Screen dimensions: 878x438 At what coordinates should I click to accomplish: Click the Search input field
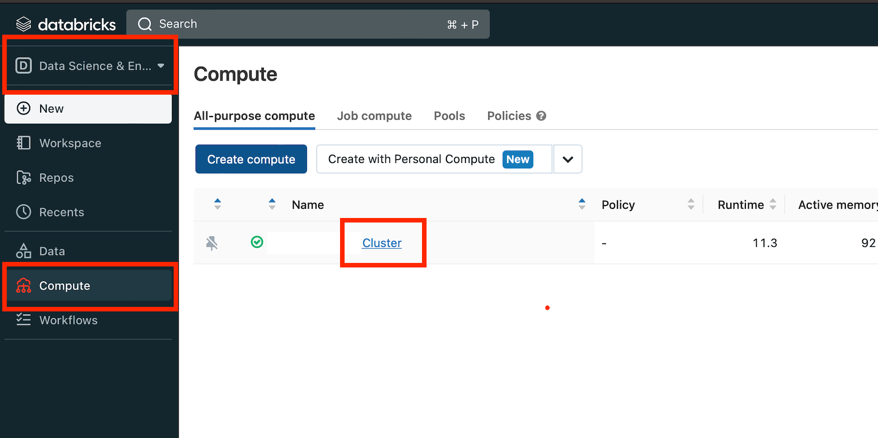click(x=300, y=24)
